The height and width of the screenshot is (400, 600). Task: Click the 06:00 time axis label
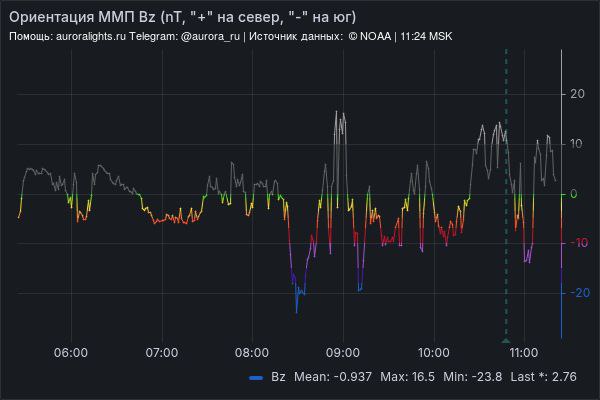(x=71, y=353)
